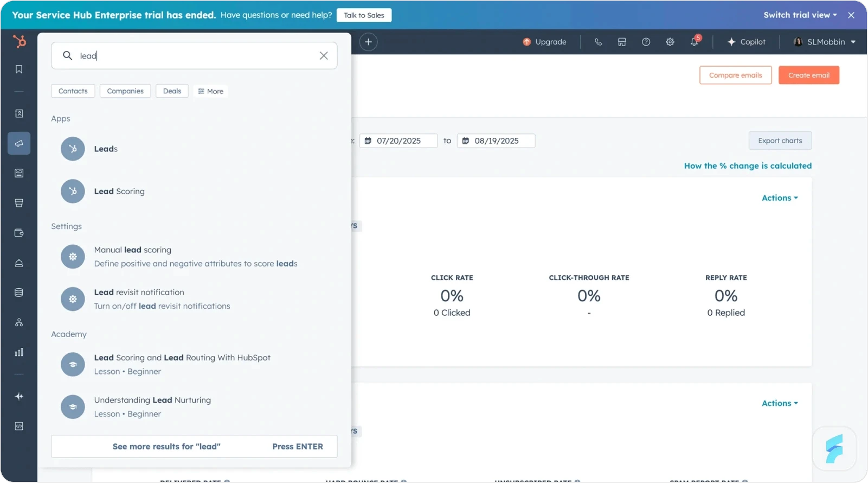Focus the search input containing "lead"
This screenshot has width=868, height=483.
194,55
